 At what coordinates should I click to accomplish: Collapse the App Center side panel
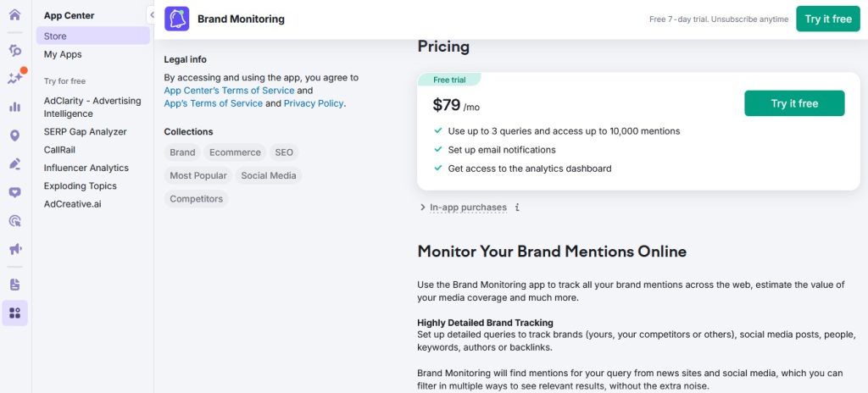(151, 15)
